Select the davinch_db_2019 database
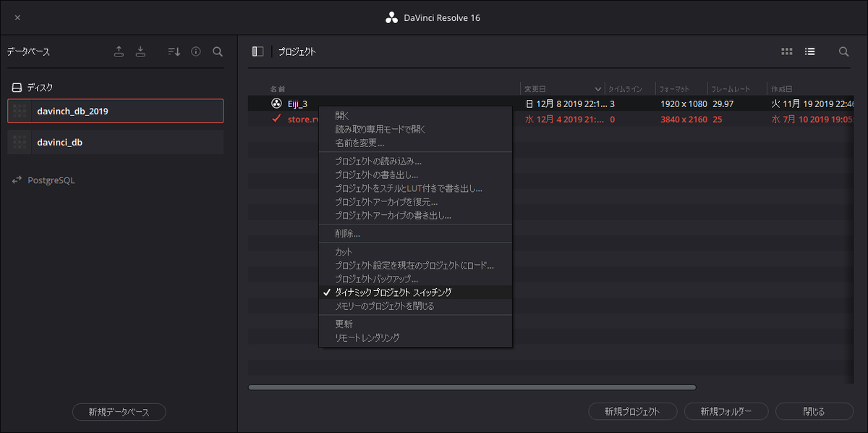Image resolution: width=868 pixels, height=433 pixels. tap(116, 112)
